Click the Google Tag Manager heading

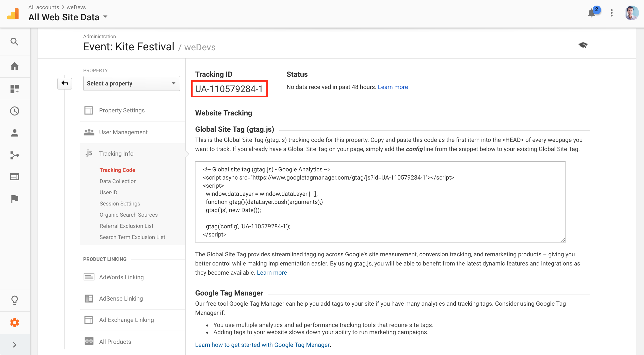click(229, 293)
